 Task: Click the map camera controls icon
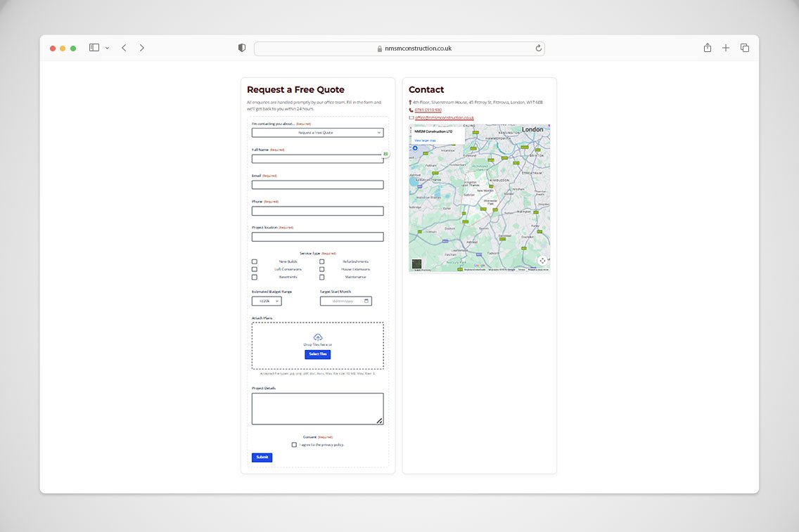pos(542,261)
